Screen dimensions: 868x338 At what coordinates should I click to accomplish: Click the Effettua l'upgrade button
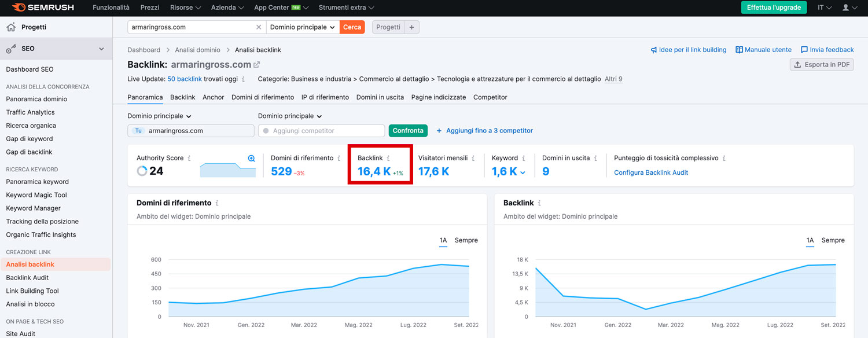coord(774,8)
